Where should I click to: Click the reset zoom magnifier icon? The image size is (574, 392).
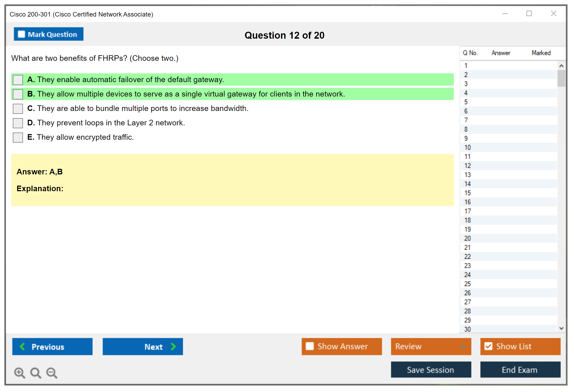36,373
